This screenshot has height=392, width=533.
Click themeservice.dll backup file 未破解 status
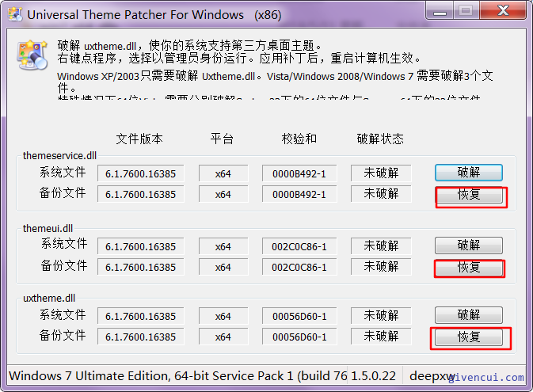[381, 194]
